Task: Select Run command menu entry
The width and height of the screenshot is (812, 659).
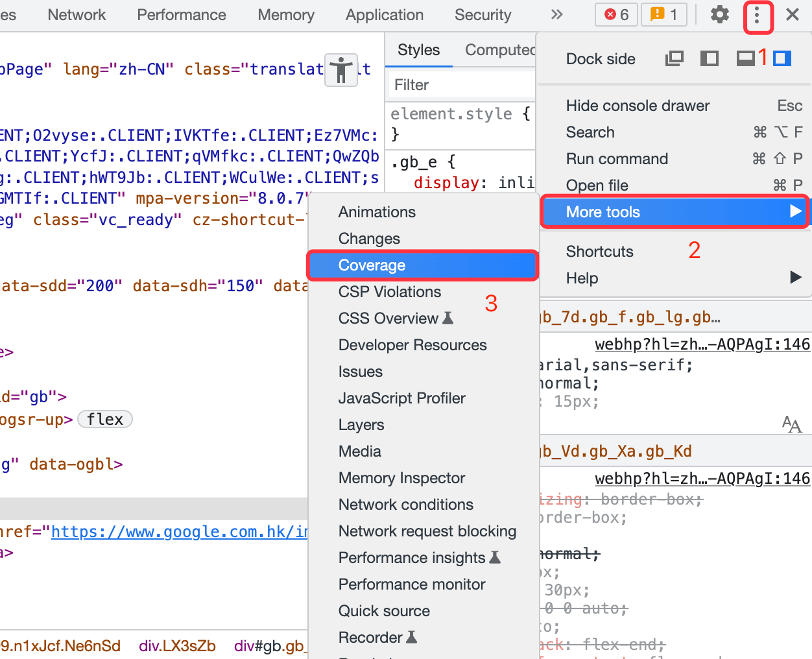Action: pyautogui.click(x=675, y=159)
